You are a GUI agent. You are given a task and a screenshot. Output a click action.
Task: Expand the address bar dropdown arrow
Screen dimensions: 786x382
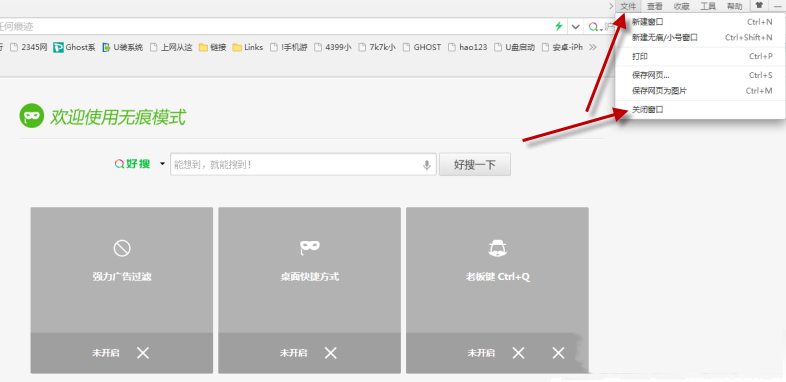[x=575, y=27]
